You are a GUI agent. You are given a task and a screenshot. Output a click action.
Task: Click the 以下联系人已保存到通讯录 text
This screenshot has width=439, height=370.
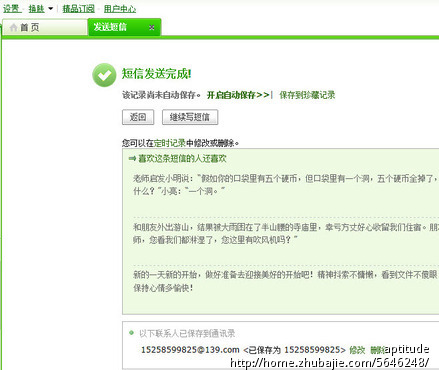coord(187,333)
